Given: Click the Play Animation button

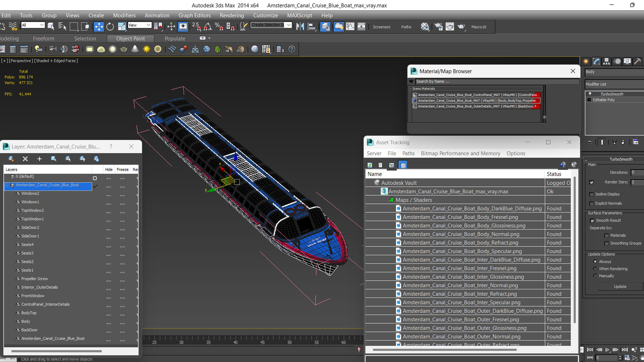Looking at the screenshot, I should coord(607,350).
